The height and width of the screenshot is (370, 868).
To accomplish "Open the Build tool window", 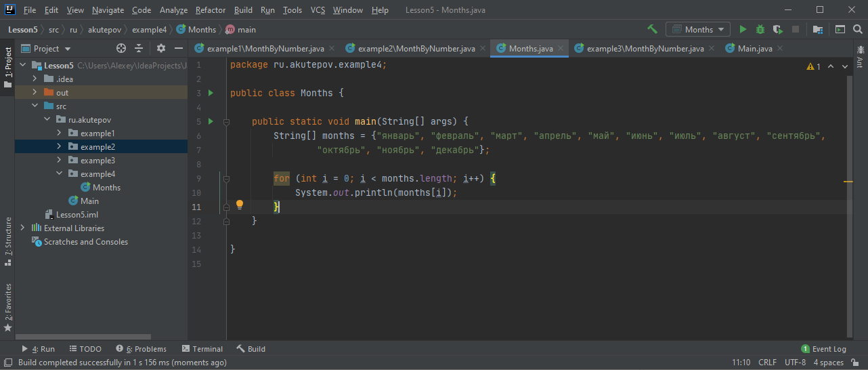I will tap(251, 349).
